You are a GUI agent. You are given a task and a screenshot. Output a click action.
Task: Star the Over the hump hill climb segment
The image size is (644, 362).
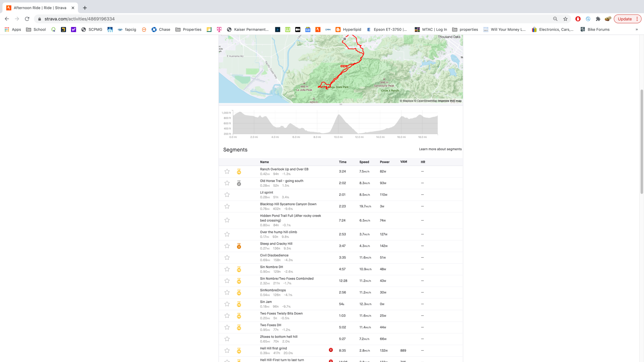tap(227, 234)
